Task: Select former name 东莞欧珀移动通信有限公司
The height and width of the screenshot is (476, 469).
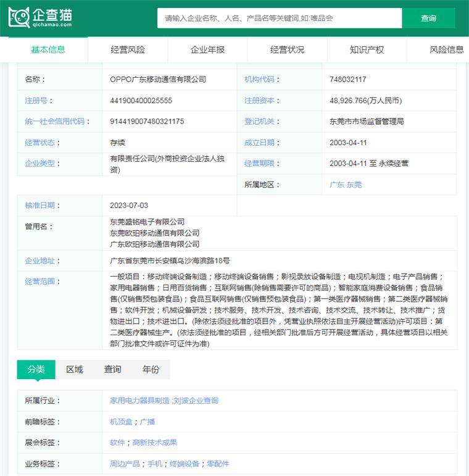Action: [155, 233]
